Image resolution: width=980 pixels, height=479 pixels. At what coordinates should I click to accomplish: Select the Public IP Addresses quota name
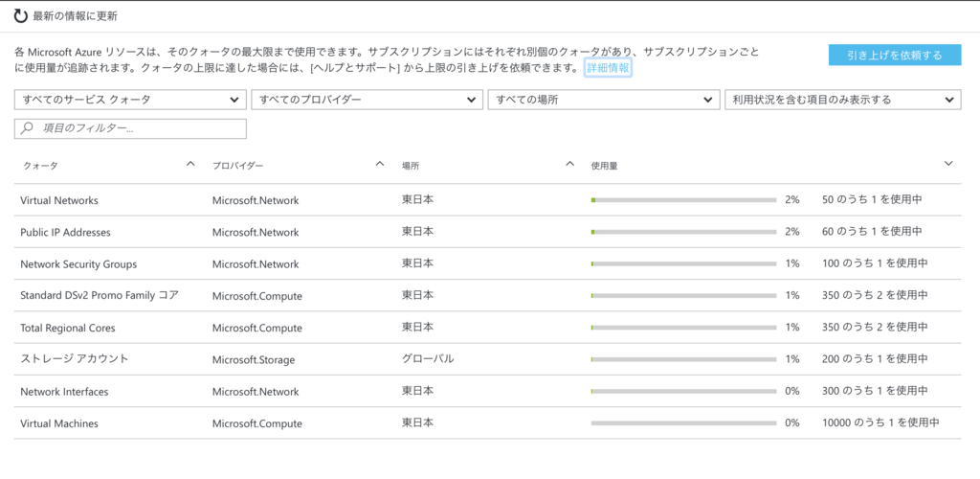[66, 232]
